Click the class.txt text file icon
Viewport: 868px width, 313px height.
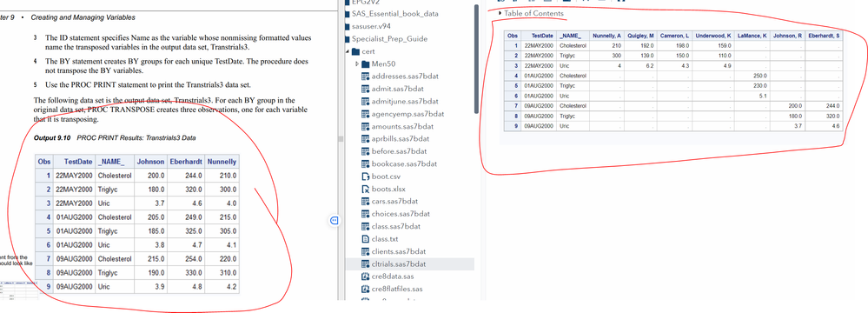pos(365,239)
